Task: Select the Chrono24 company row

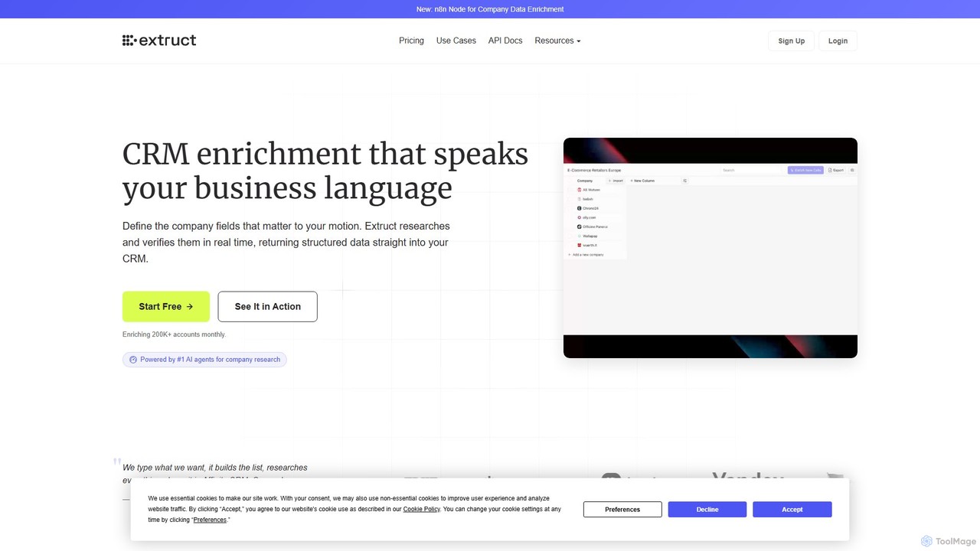Action: 595,208
